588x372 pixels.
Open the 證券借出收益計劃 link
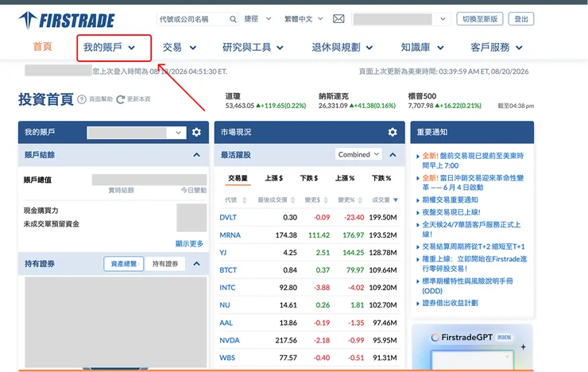coord(450,303)
